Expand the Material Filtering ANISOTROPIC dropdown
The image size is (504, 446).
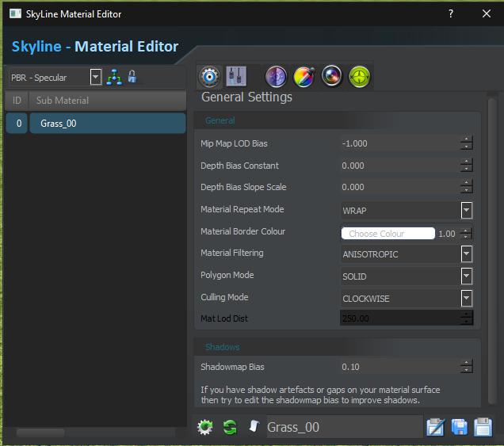point(467,254)
